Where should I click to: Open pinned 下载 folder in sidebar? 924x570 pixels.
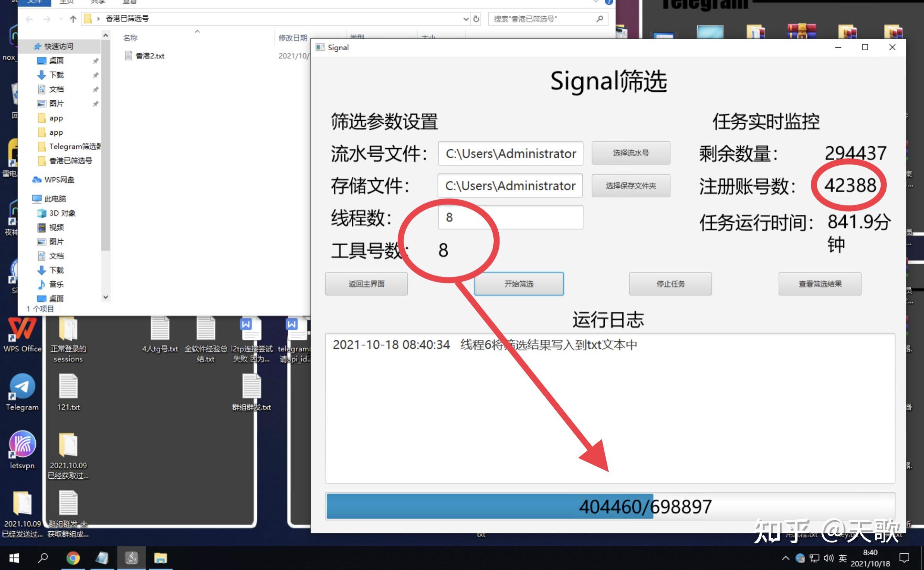tap(56, 75)
